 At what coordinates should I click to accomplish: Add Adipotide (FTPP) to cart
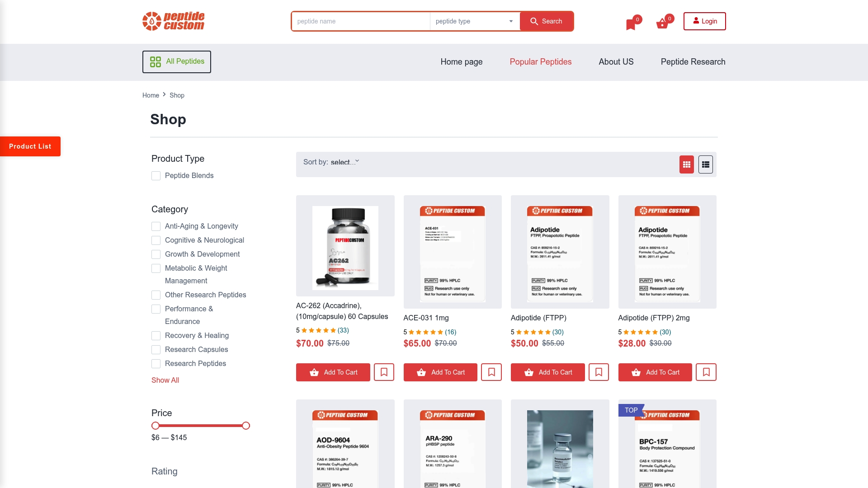[548, 372]
